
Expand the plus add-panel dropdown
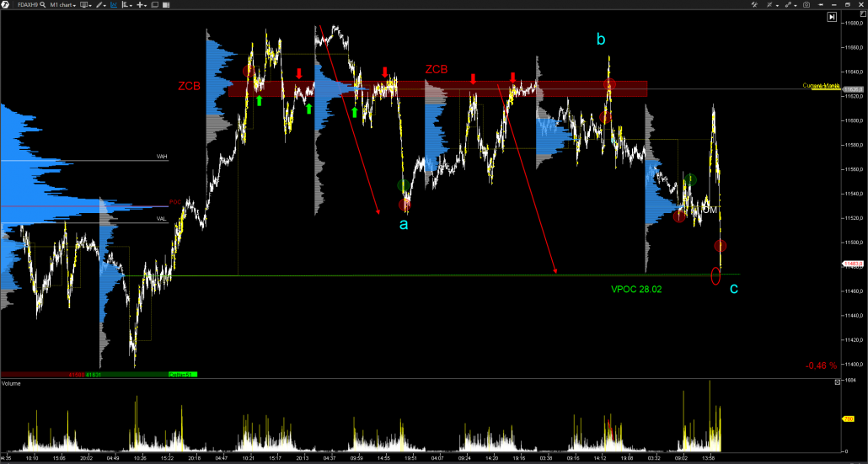142,4
